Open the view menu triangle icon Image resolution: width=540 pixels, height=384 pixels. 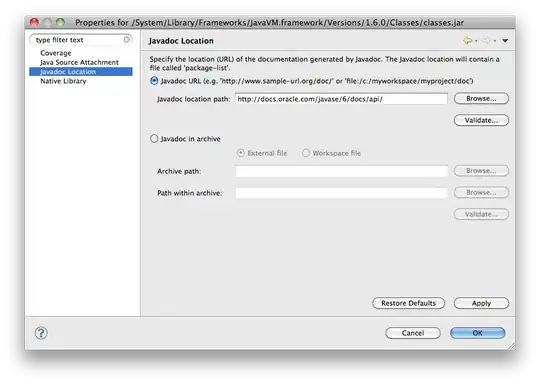coord(505,41)
